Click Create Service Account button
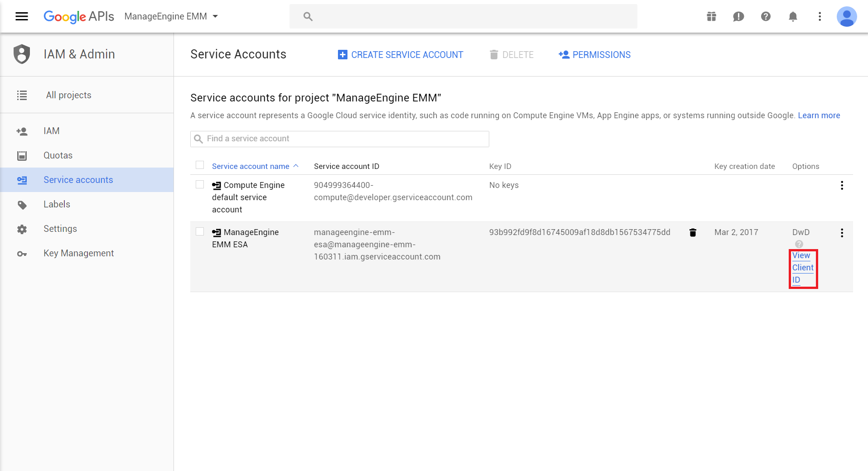868x471 pixels. pos(400,55)
